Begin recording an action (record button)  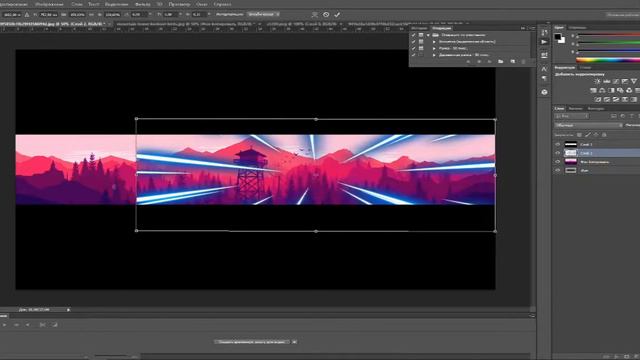coord(479,61)
